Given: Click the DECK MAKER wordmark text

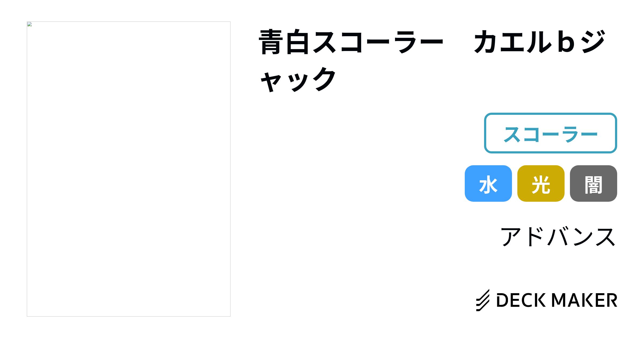Looking at the screenshot, I should pyautogui.click(x=557, y=300).
